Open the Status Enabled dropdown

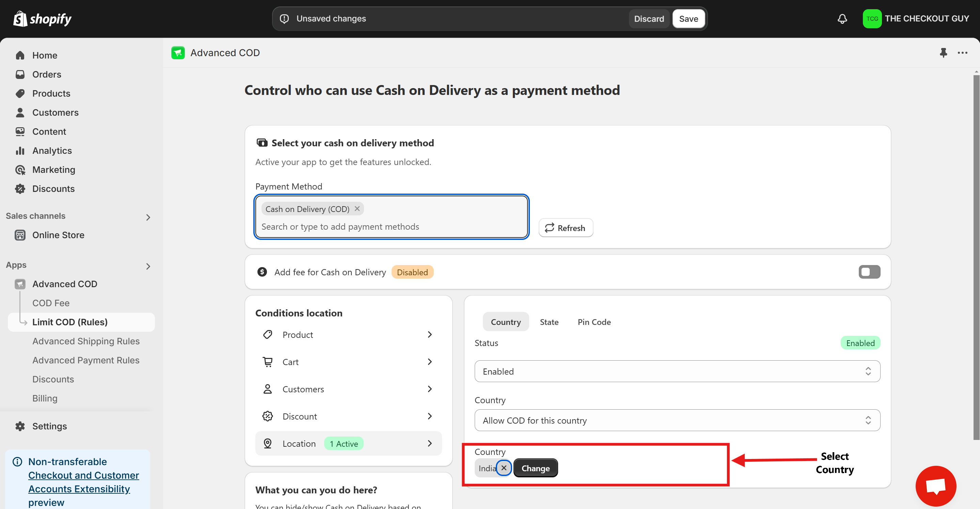(x=677, y=372)
